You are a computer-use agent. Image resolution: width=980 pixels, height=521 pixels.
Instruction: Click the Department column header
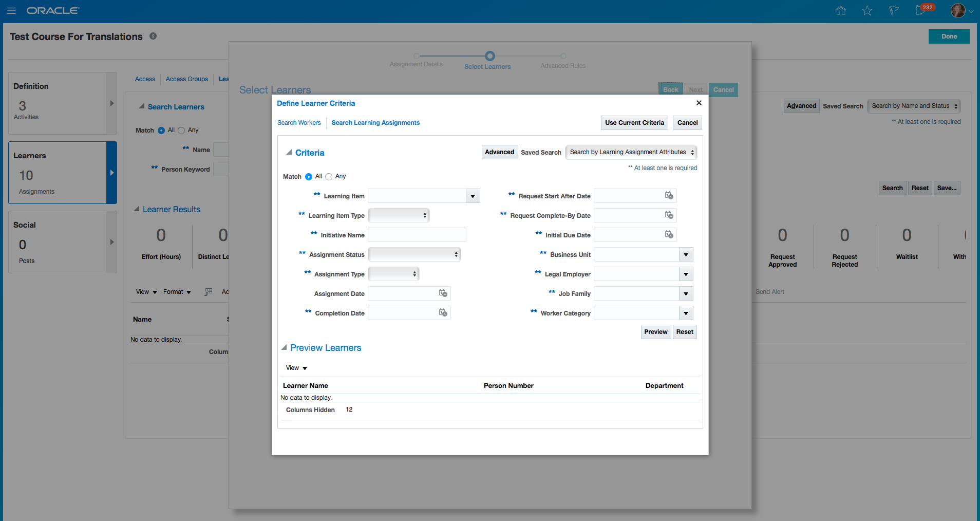(x=664, y=386)
